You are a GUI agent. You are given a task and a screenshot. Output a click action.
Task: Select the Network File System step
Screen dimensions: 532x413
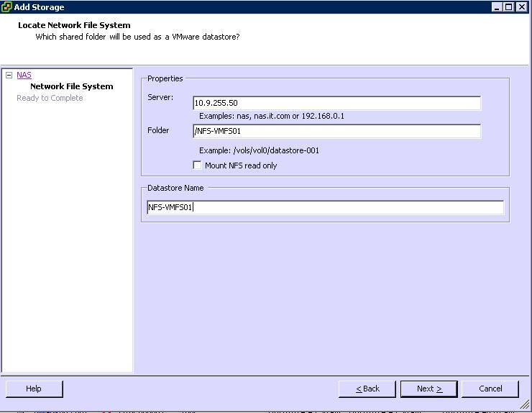[72, 86]
